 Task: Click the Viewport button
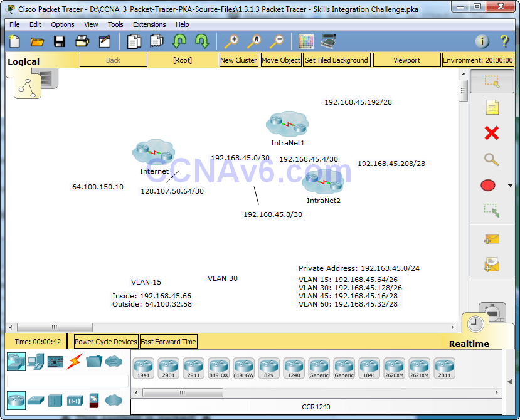(x=406, y=60)
